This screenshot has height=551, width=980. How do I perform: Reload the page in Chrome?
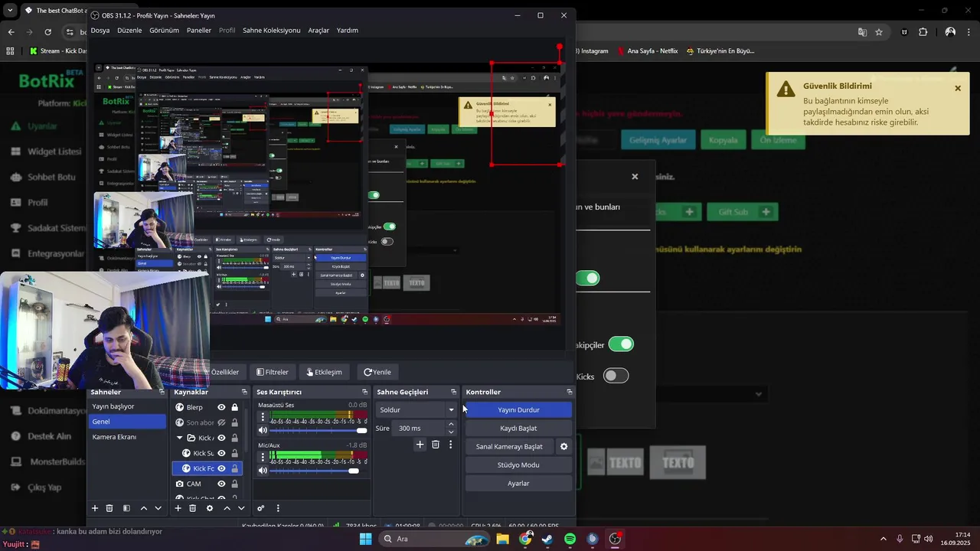(x=47, y=32)
